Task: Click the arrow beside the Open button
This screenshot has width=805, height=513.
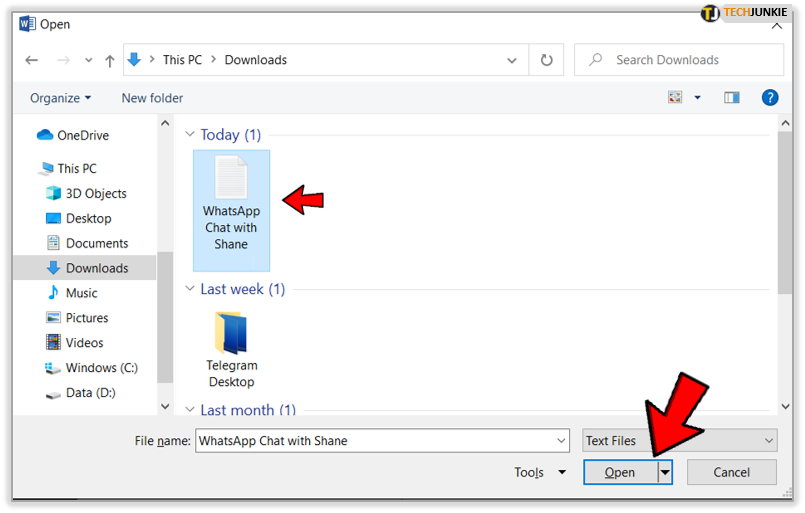Action: tap(665, 472)
